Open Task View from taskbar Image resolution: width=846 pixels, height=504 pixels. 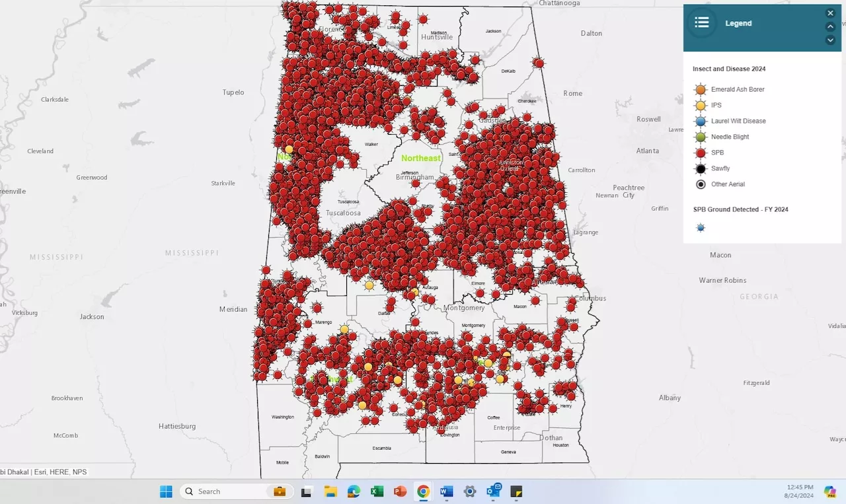[306, 491]
